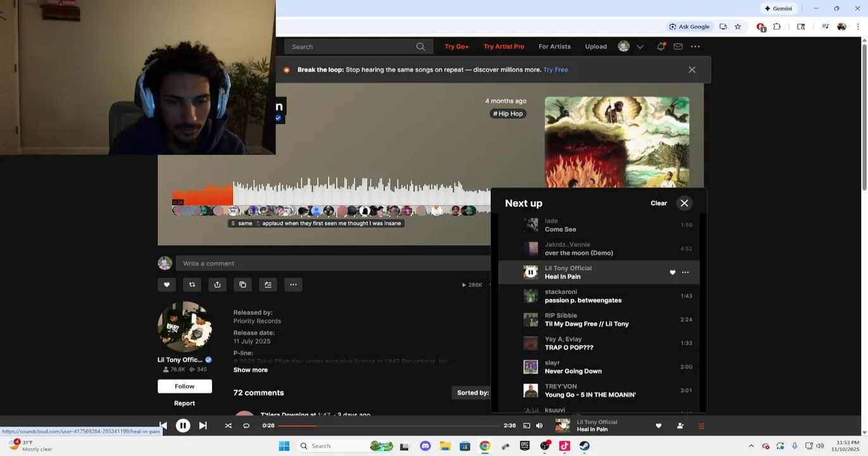Open Discord from the taskbar
Screen dimensions: 868x456
coord(425,446)
